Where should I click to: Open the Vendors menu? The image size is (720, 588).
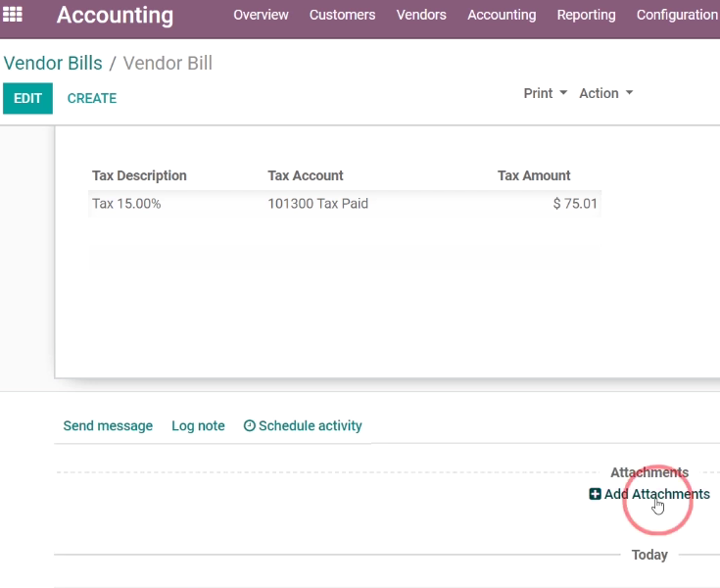[421, 15]
